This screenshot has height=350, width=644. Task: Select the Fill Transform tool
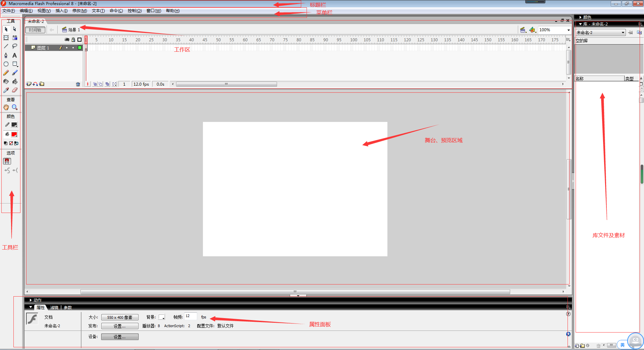click(x=14, y=38)
